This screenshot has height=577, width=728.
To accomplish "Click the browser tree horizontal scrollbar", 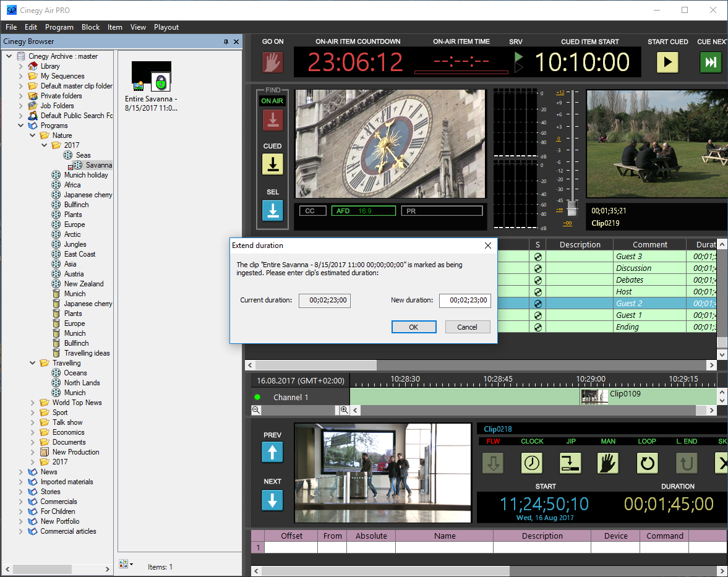I will tap(42, 568).
